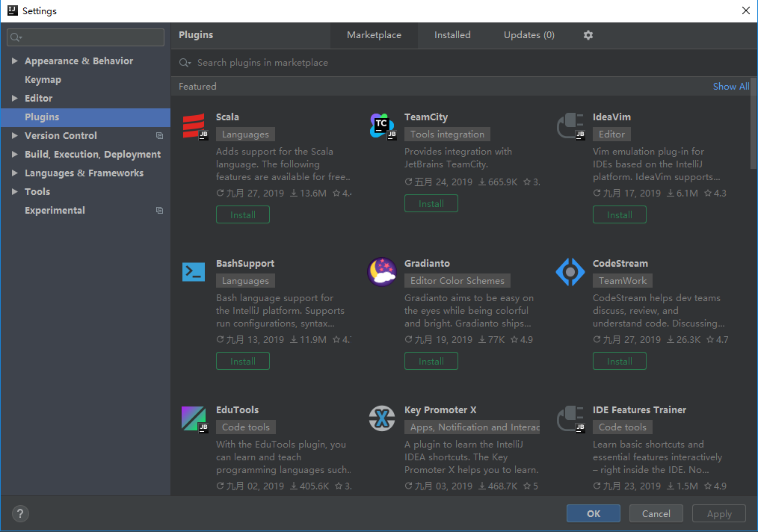Screen dimensions: 758x532
Task: Click the EduTools plugin icon
Action: (x=195, y=419)
